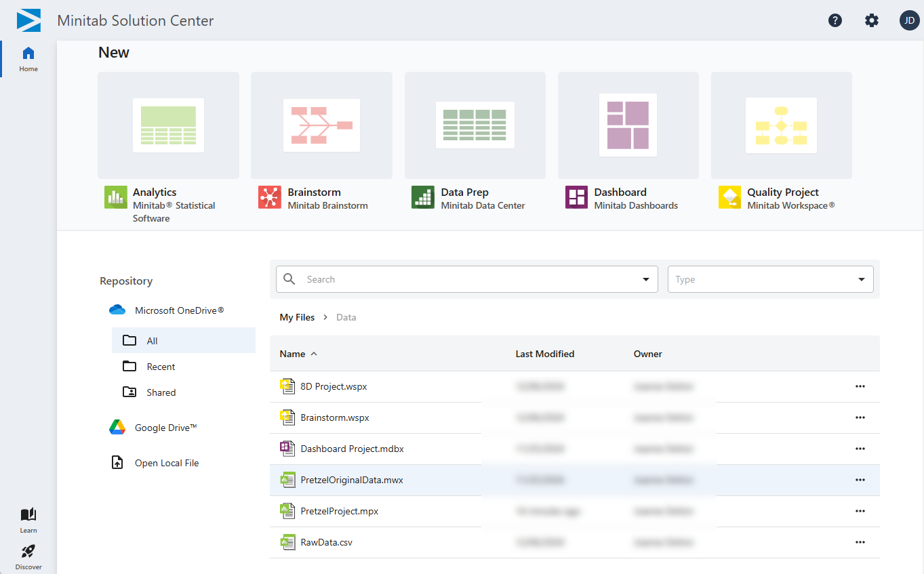Open more options for RawData.csv

(x=860, y=542)
